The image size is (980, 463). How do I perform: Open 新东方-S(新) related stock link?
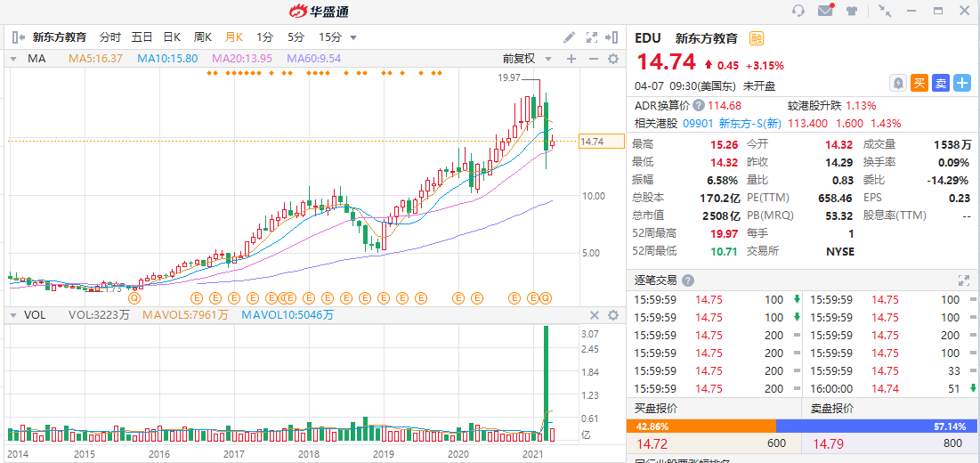click(x=750, y=123)
